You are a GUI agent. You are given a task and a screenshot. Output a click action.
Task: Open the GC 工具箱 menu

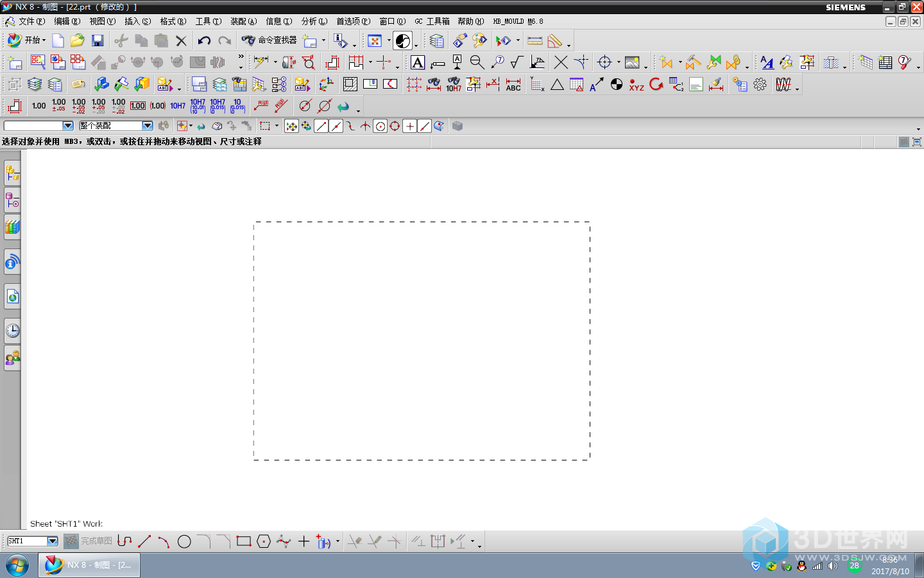coord(432,21)
